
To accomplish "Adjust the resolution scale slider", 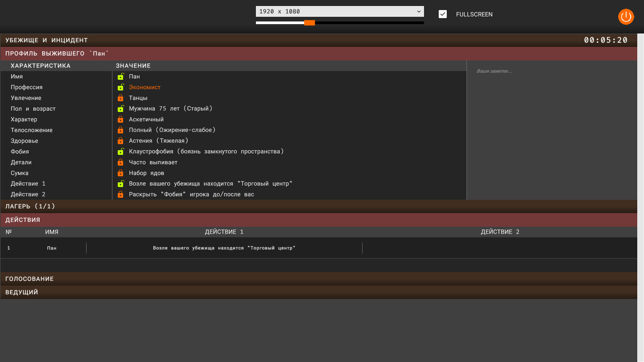I will pyautogui.click(x=309, y=23).
